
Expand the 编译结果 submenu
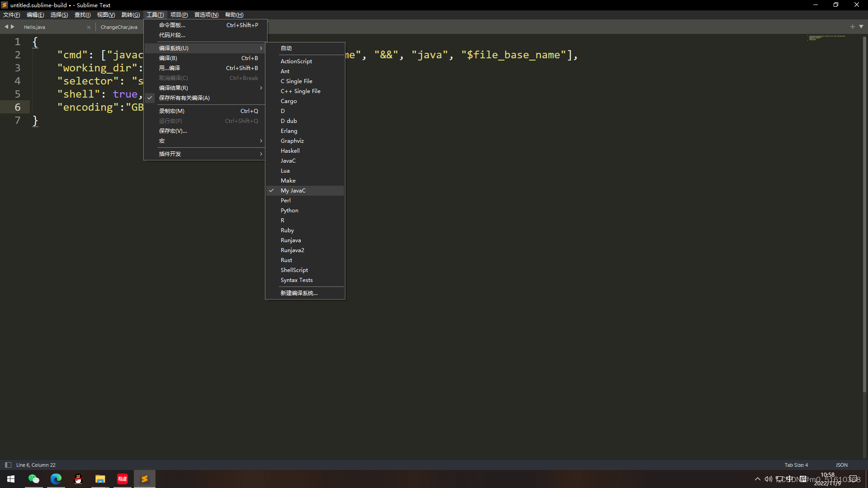click(x=174, y=88)
